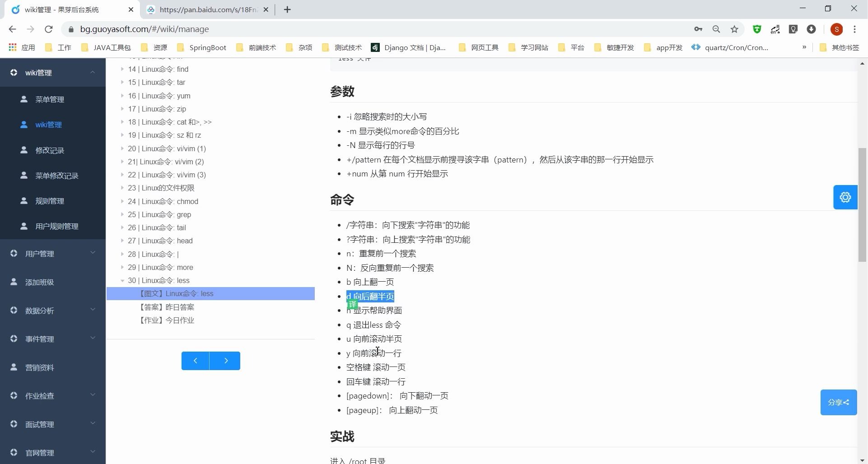
Task: Expand tree node 14 | Linux命令: find
Action: pos(122,69)
